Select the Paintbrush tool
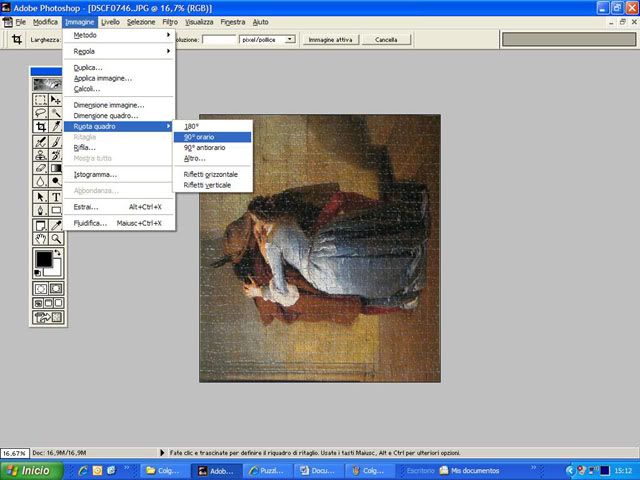Image resolution: width=640 pixels, height=480 pixels. (x=56, y=142)
